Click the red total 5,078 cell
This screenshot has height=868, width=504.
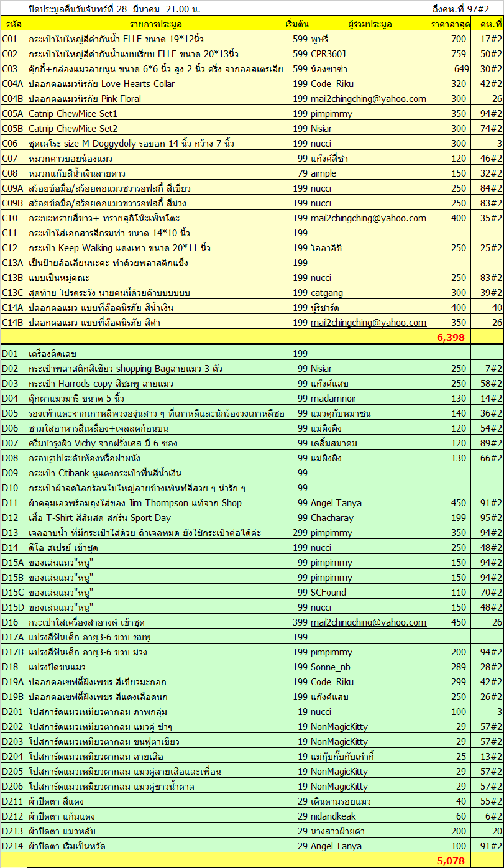[450, 861]
